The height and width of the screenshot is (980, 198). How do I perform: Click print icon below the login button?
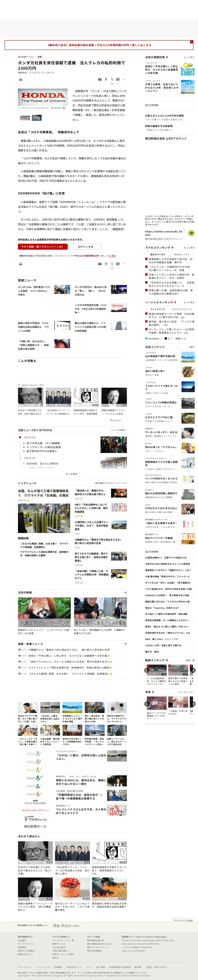20,264
